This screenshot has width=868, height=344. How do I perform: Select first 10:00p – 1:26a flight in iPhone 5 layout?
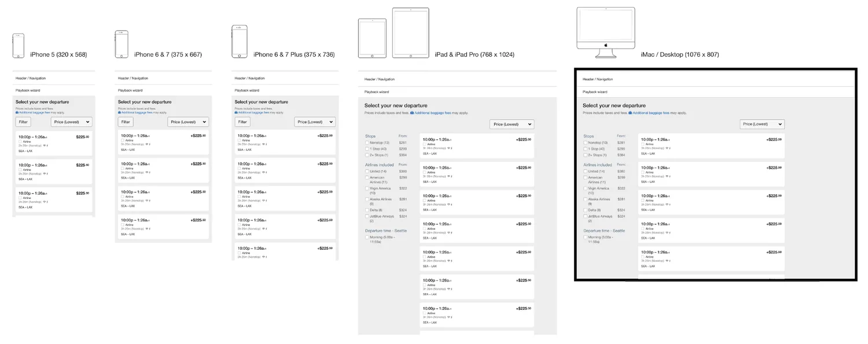click(54, 143)
